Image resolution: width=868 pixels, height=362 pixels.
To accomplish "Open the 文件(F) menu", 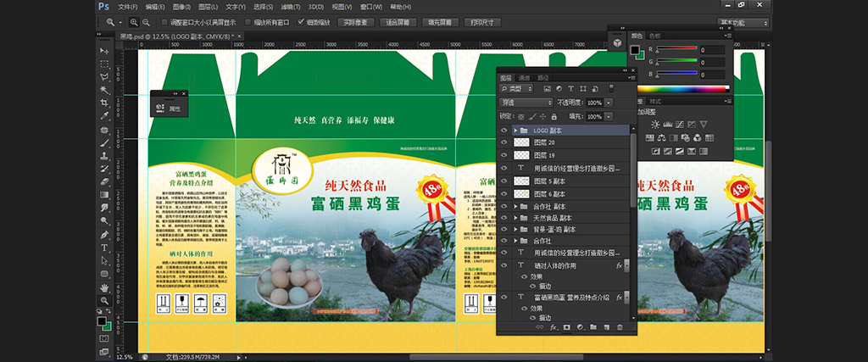I will point(127,7).
